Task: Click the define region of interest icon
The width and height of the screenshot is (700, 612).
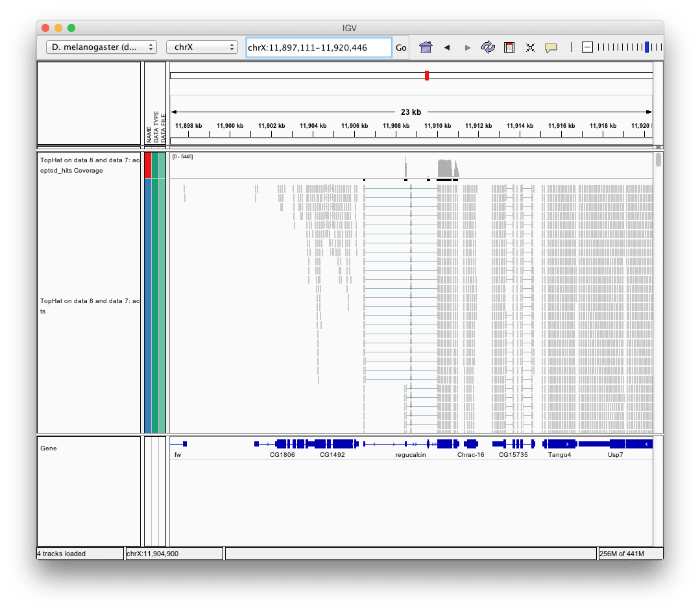Action: 509,47
